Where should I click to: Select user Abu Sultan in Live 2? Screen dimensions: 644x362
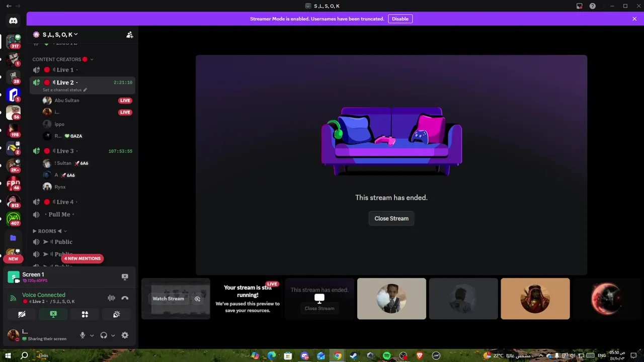click(87, 101)
